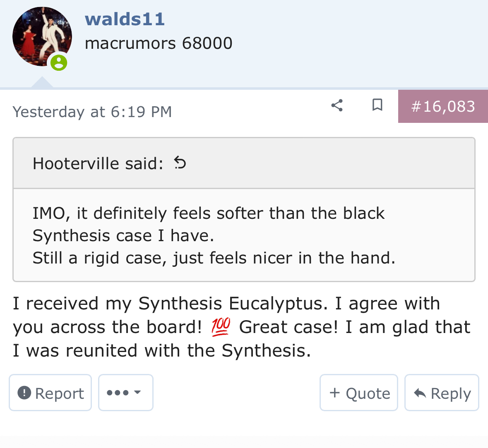
Task: Bookmark this post via bookmark icon
Action: pos(377,105)
